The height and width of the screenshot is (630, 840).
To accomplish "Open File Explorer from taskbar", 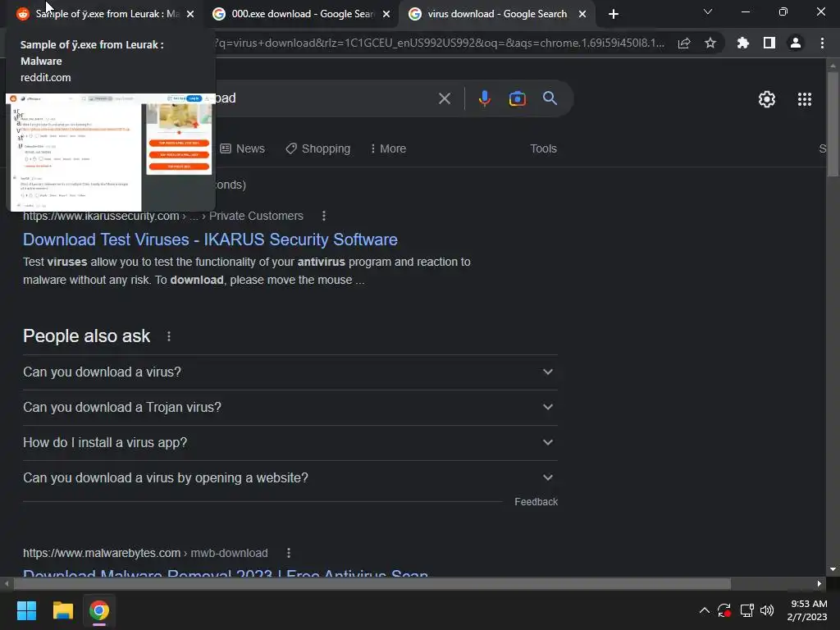I will (62, 610).
